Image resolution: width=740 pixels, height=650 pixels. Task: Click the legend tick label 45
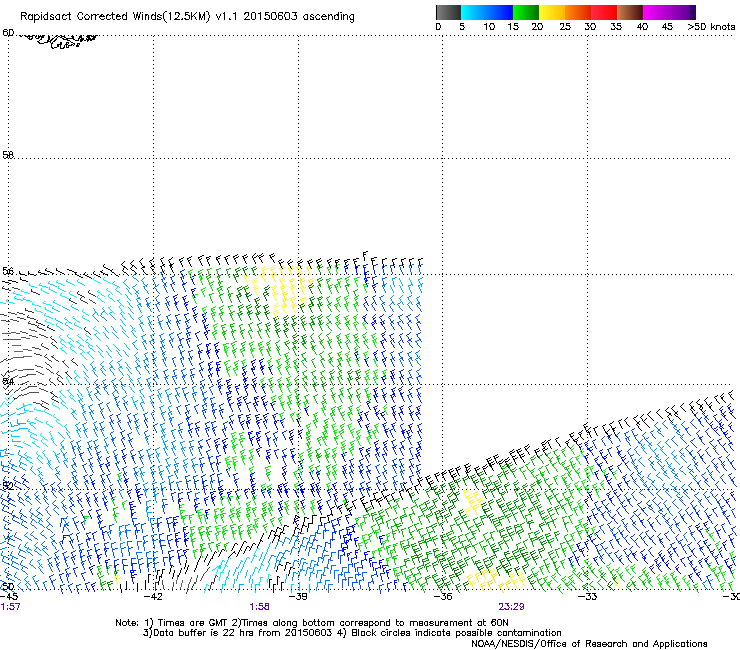click(667, 27)
